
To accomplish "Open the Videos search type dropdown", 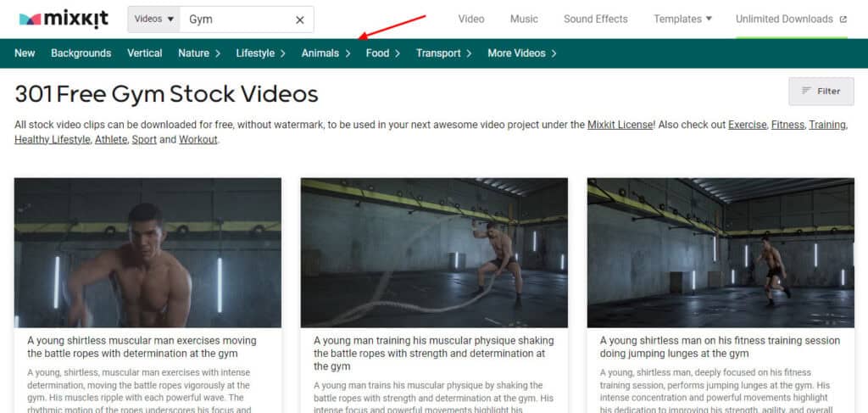I will pyautogui.click(x=154, y=20).
